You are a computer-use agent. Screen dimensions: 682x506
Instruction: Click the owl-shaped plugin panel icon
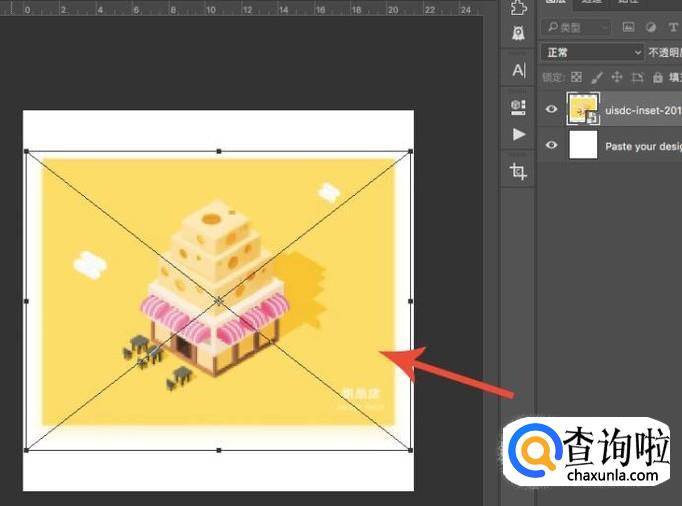pos(518,33)
